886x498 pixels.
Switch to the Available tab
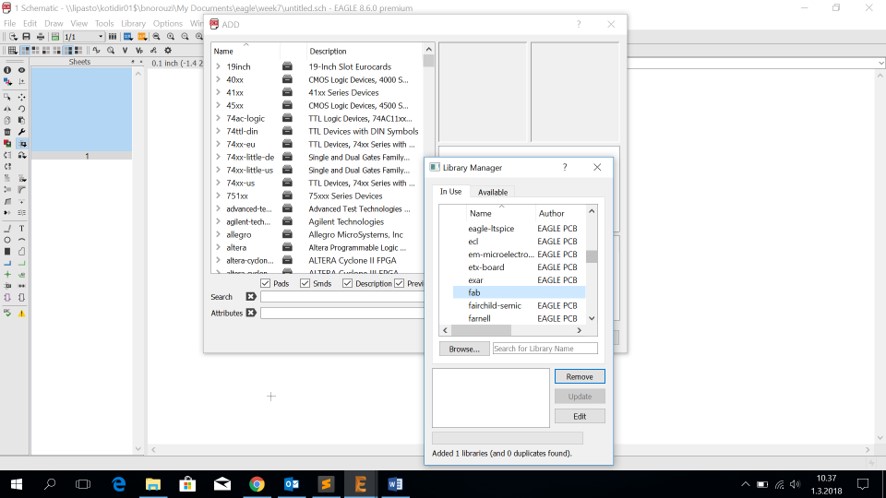(x=493, y=192)
